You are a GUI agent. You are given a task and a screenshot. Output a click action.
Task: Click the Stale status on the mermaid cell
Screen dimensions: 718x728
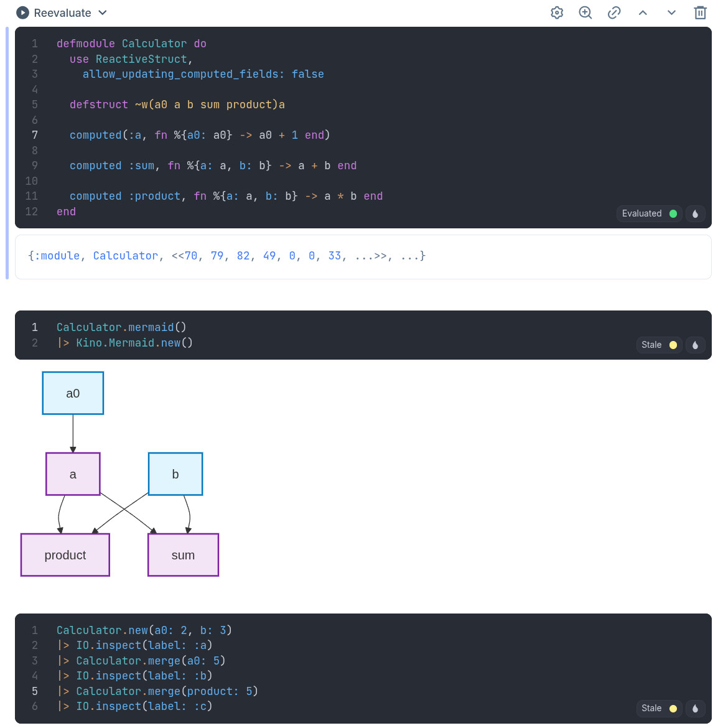tap(659, 345)
